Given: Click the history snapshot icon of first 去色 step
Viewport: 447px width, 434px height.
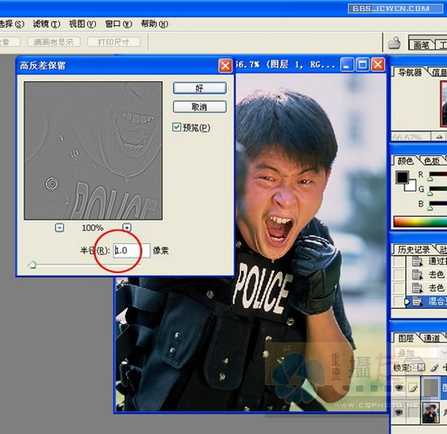Looking at the screenshot, I should click(x=417, y=275).
